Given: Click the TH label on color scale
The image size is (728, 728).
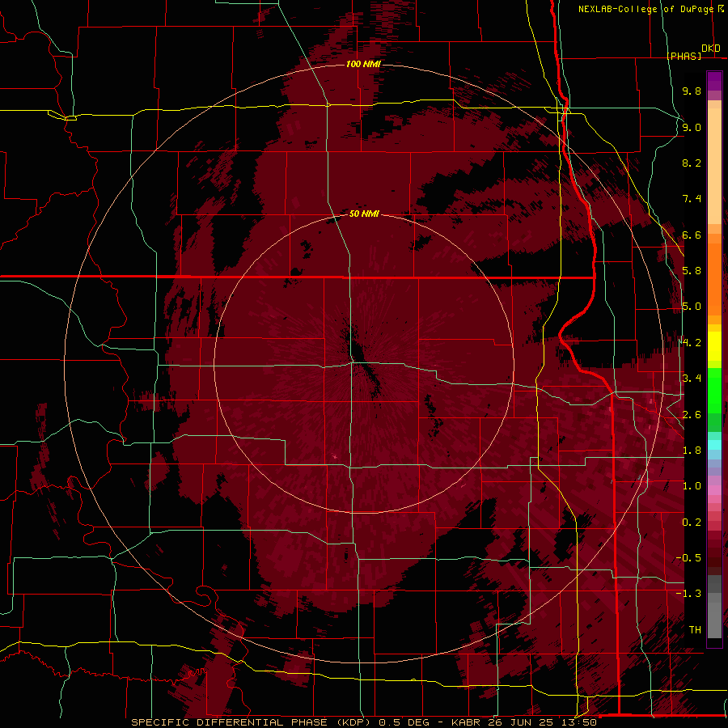Looking at the screenshot, I should [695, 630].
